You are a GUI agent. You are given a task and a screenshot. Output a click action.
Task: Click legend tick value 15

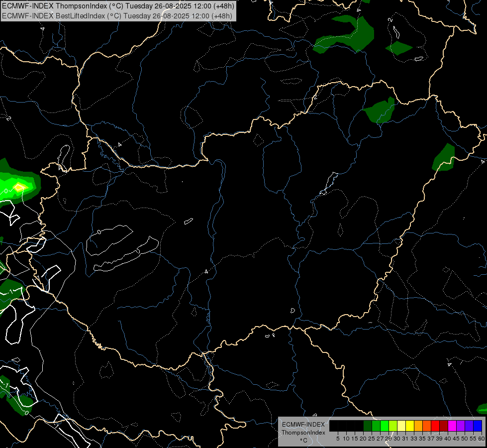click(x=355, y=439)
